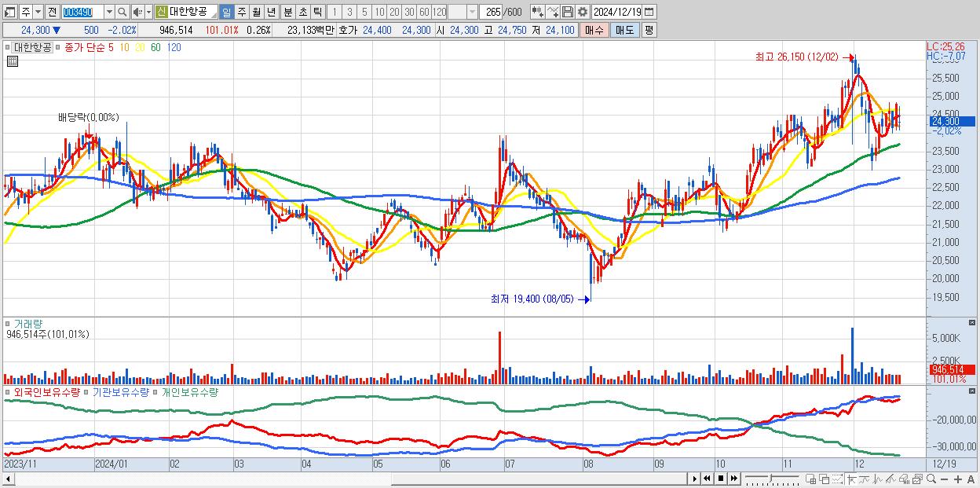Image resolution: width=980 pixels, height=488 pixels.
Task: Switch to 틱 (tick) chart toggle
Action: pos(316,12)
